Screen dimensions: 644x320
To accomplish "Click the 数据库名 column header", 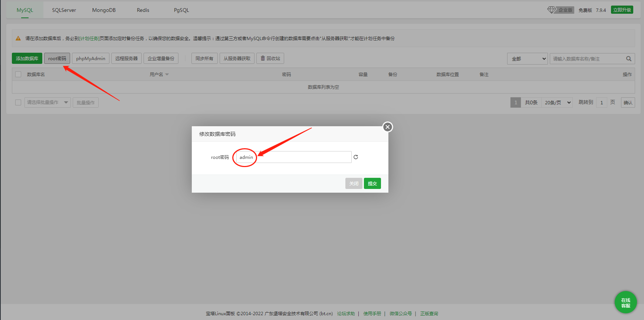I will coord(36,75).
